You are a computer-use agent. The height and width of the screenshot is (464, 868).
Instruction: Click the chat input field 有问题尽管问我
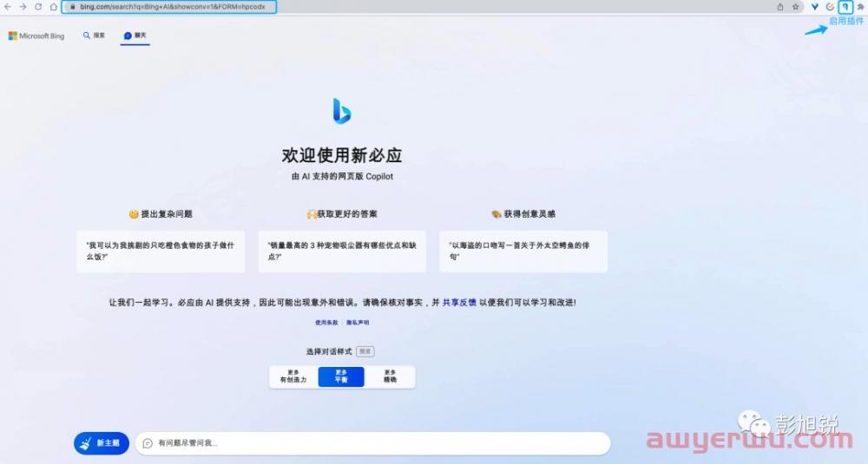(x=372, y=443)
